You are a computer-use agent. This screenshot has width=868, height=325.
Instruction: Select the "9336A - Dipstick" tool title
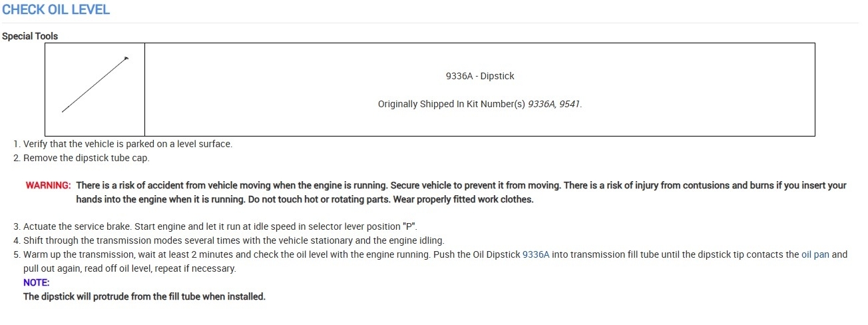point(479,77)
